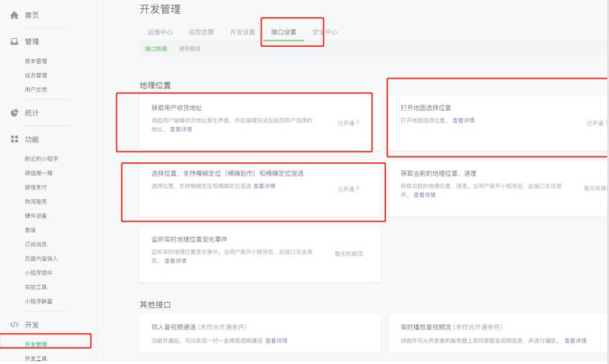Select the 调用额度 sub-tab
This screenshot has height=364, width=609.
(x=189, y=48)
